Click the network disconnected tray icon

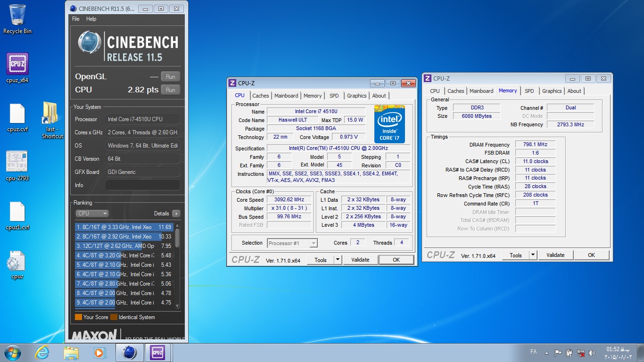pyautogui.click(x=581, y=353)
